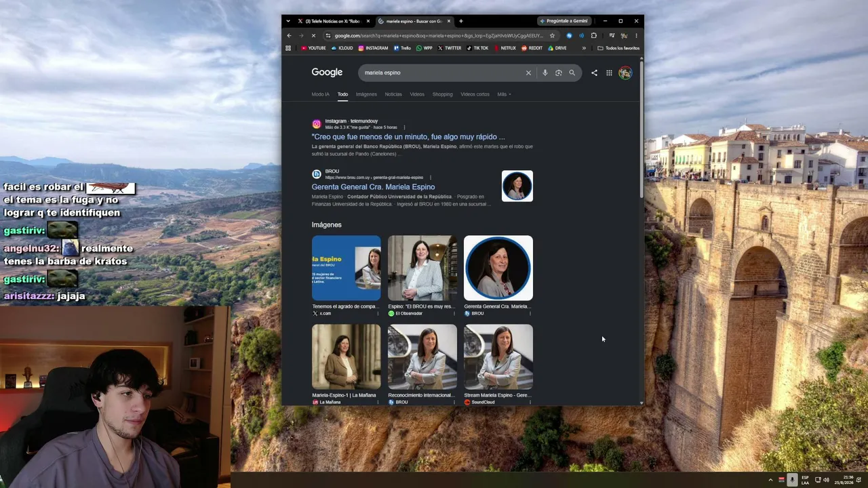Viewport: 868px width, 488px height.
Task: Open the BROU result portrait thumbnail
Action: [517, 186]
